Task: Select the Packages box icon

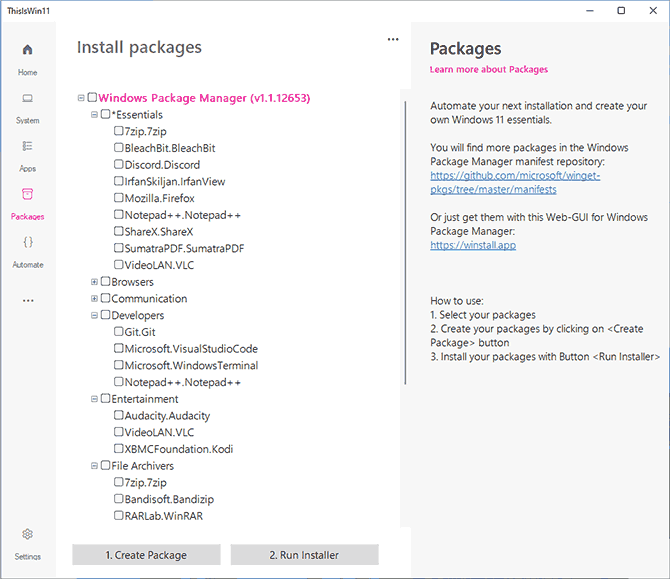Action: 27,194
